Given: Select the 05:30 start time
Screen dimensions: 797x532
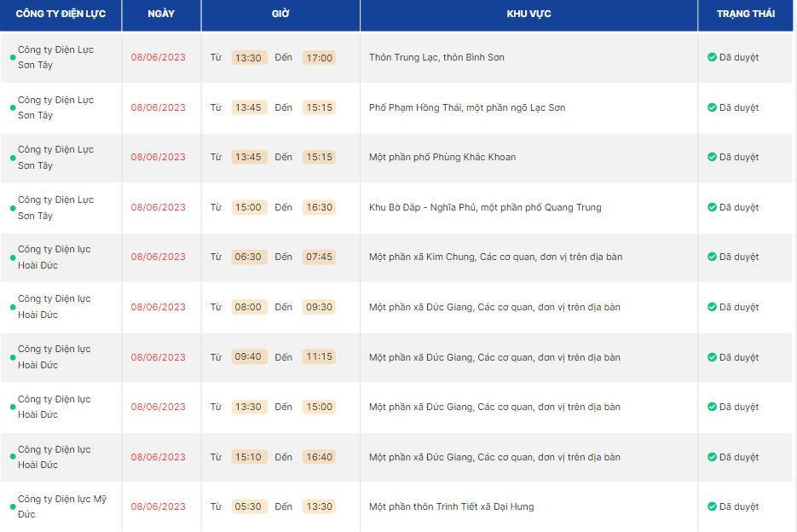Looking at the screenshot, I should point(248,506).
